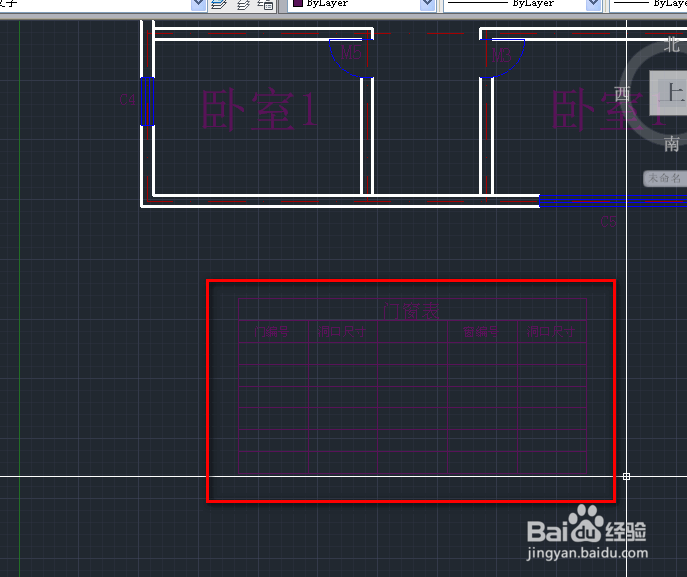This screenshot has height=577, width=687.
Task: Expand the linetype ByLayer dropdown arrow
Action: coord(593,4)
